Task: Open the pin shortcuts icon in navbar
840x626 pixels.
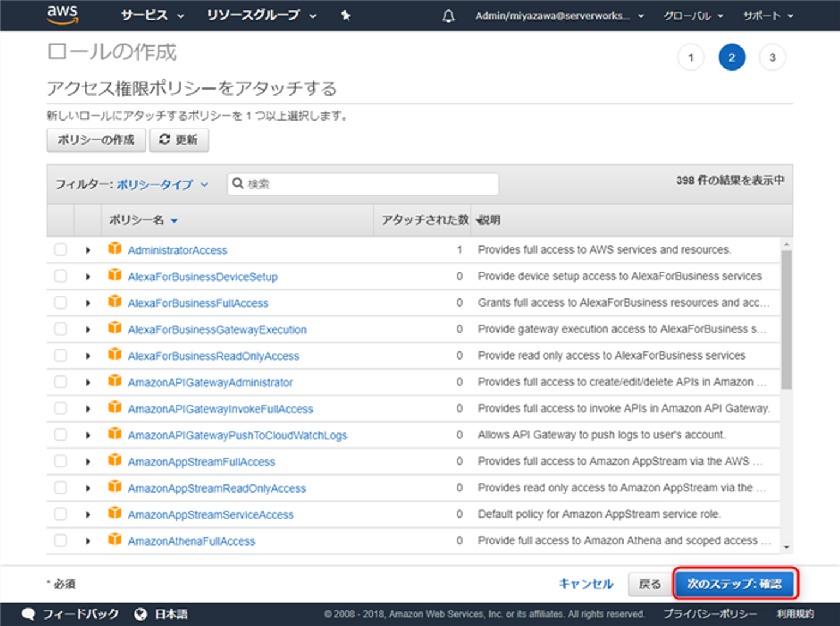Action: [x=346, y=16]
